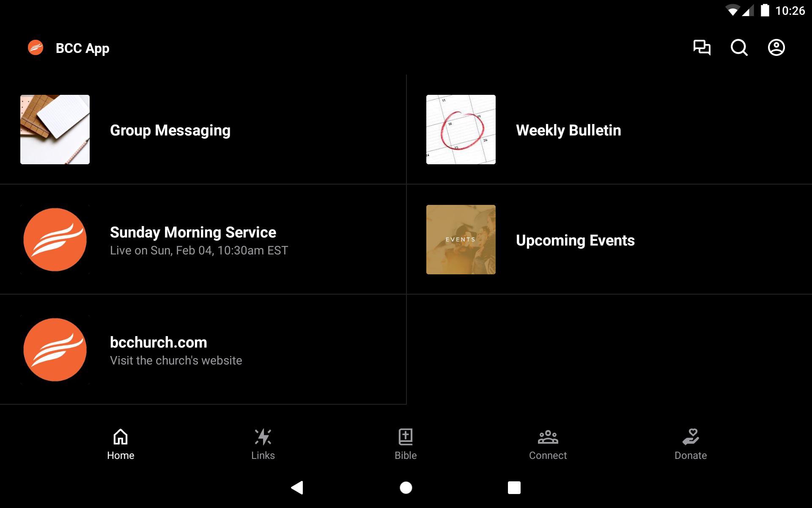Switch to the Connect tab
This screenshot has width=812, height=508.
coord(548,444)
